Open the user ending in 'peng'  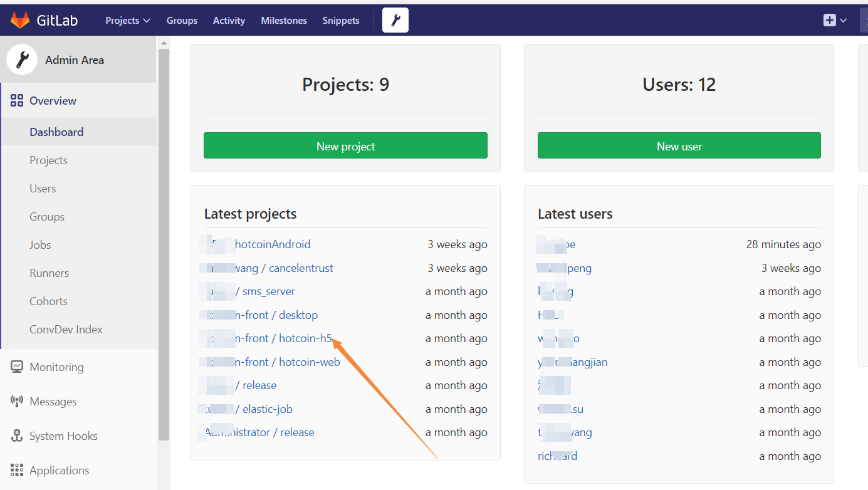[x=565, y=268]
